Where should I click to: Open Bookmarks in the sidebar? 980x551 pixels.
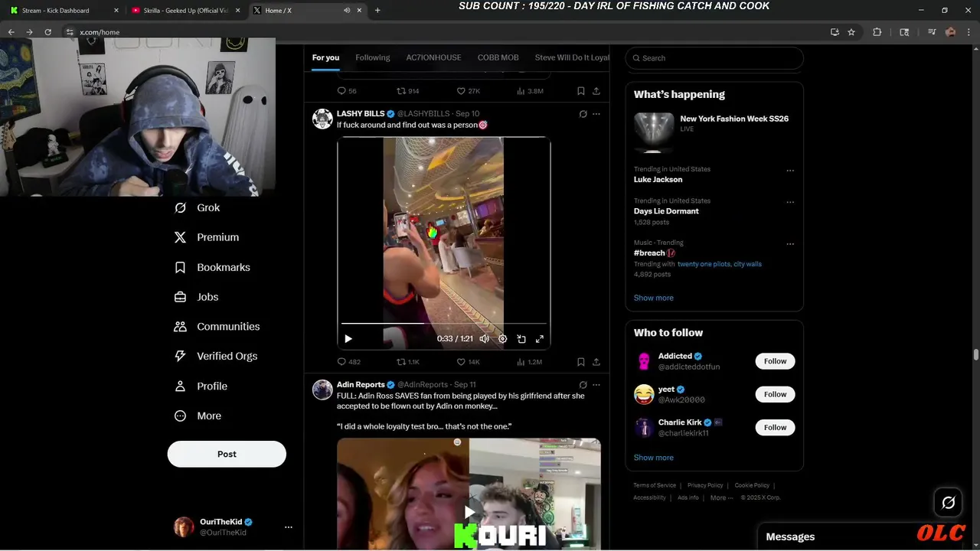pyautogui.click(x=212, y=267)
